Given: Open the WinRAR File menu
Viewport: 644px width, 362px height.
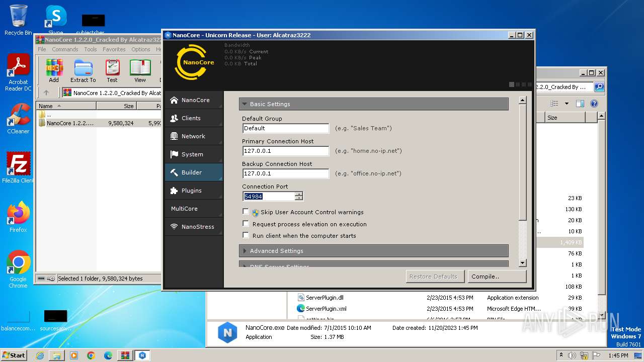Looking at the screenshot, I should click(42, 49).
